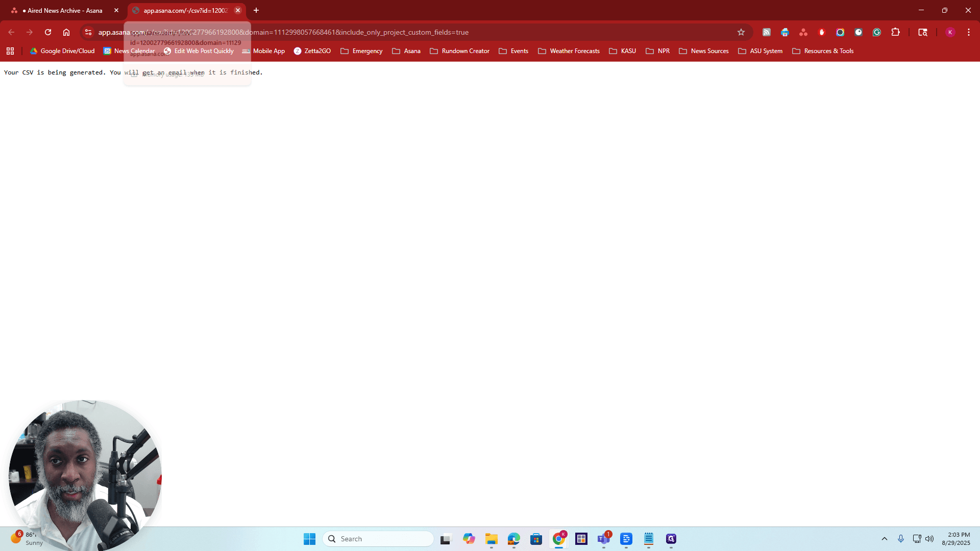Open the Chrome profile K avatar
The image size is (980, 551).
pos(950,32)
